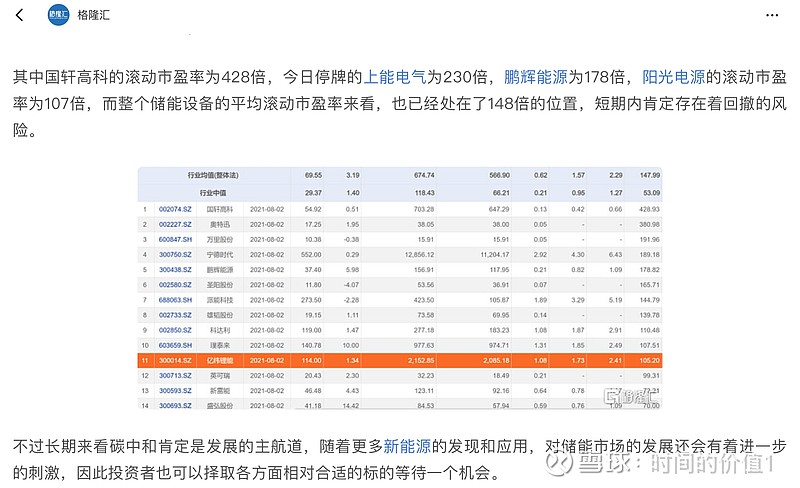The image size is (800, 488).
Task: Click the 2,152.85 value in highlighted row
Action: pyautogui.click(x=421, y=360)
